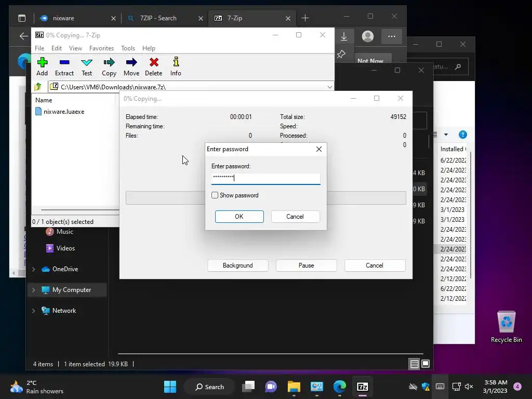Switch to nixware browser tab

coord(77,18)
